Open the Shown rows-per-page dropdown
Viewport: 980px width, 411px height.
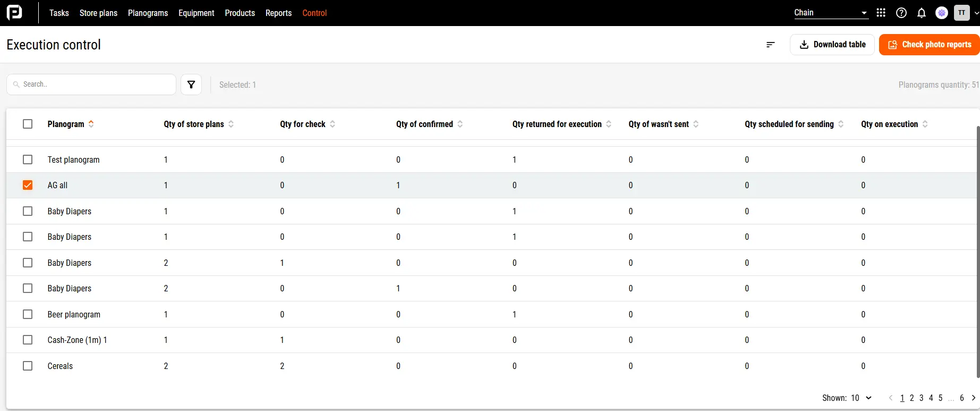[862, 398]
